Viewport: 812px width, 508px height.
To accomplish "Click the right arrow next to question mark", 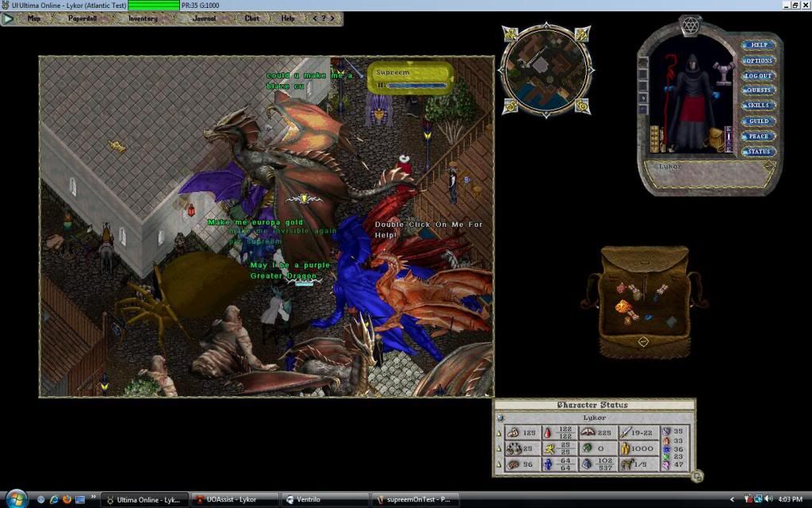I will (332, 18).
